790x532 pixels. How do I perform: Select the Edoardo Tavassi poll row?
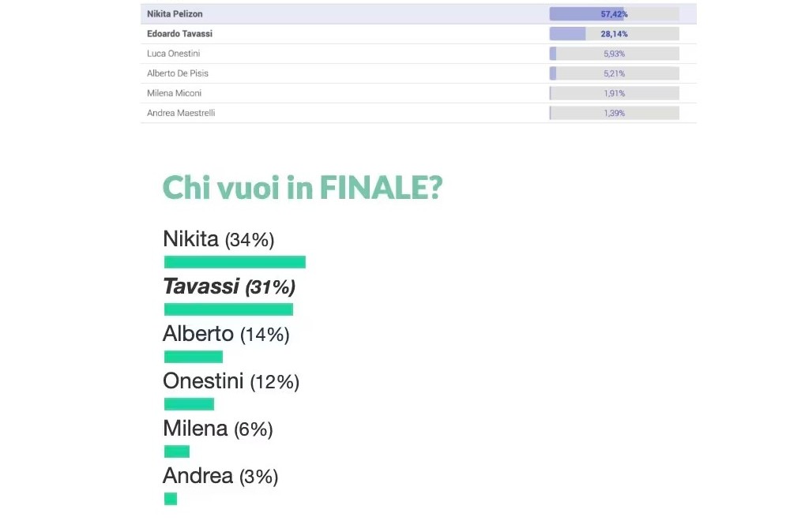(418, 34)
